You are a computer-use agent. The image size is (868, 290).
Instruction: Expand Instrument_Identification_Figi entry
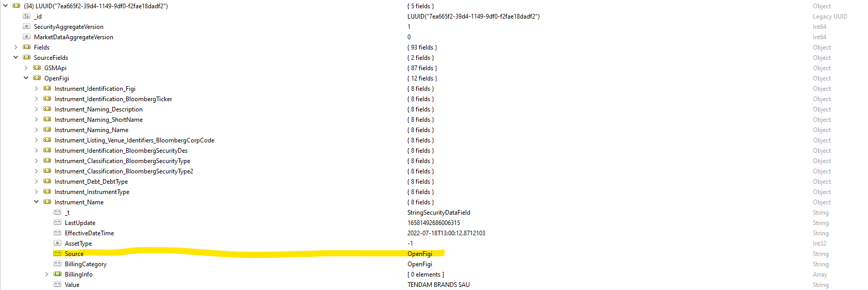pos(37,89)
